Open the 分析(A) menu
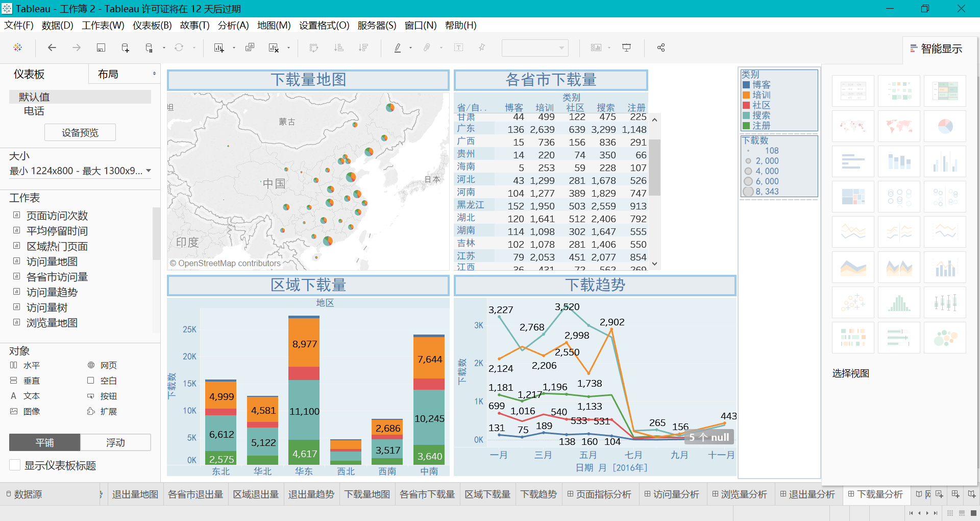 coord(233,25)
